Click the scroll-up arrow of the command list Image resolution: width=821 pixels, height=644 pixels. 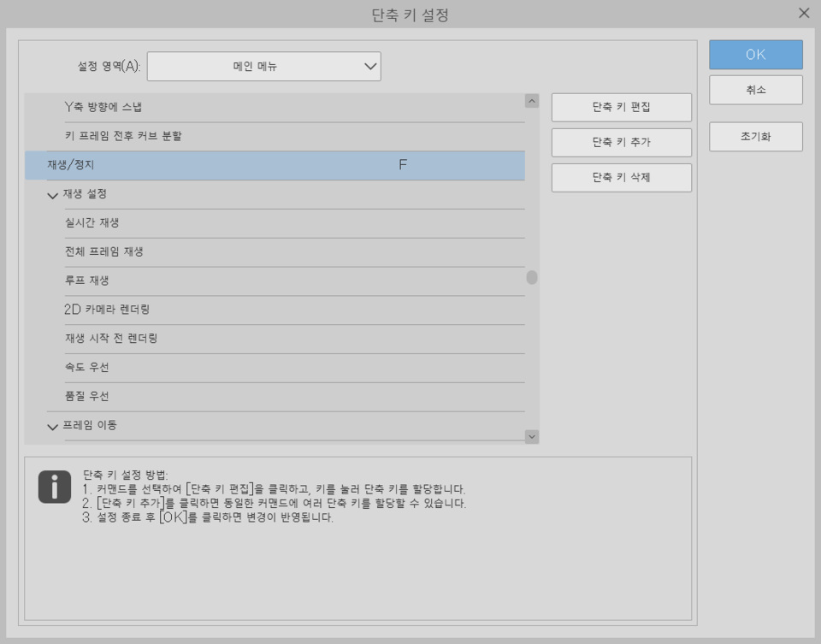pos(532,100)
